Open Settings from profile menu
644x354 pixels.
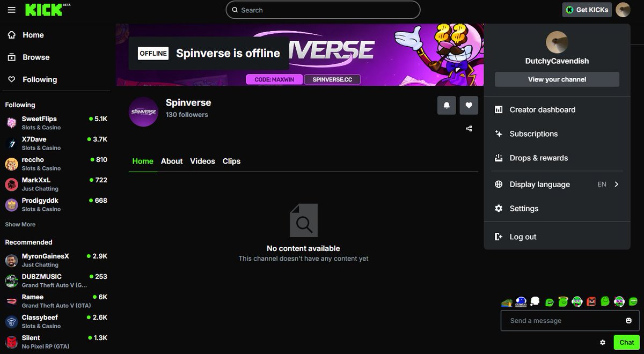(x=557, y=208)
